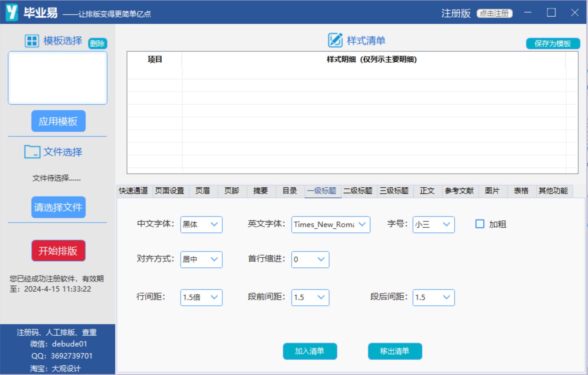Click the 请选择文件 button

pyautogui.click(x=58, y=207)
